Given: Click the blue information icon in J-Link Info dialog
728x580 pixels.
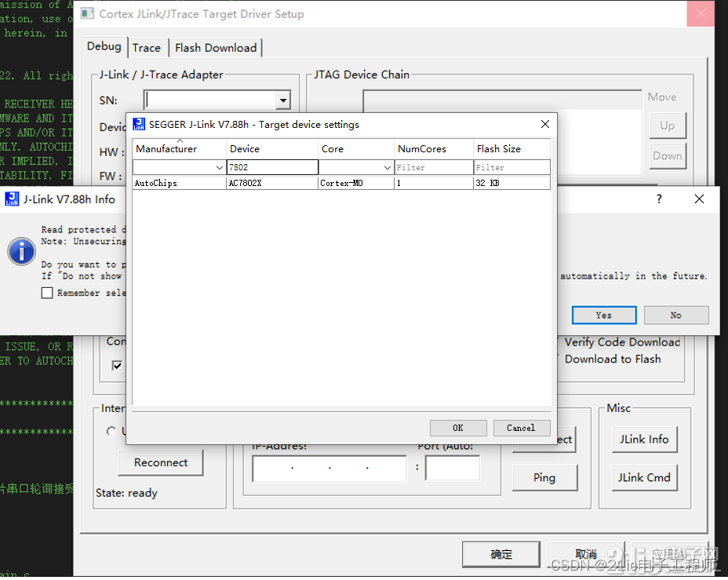Looking at the screenshot, I should (x=21, y=251).
